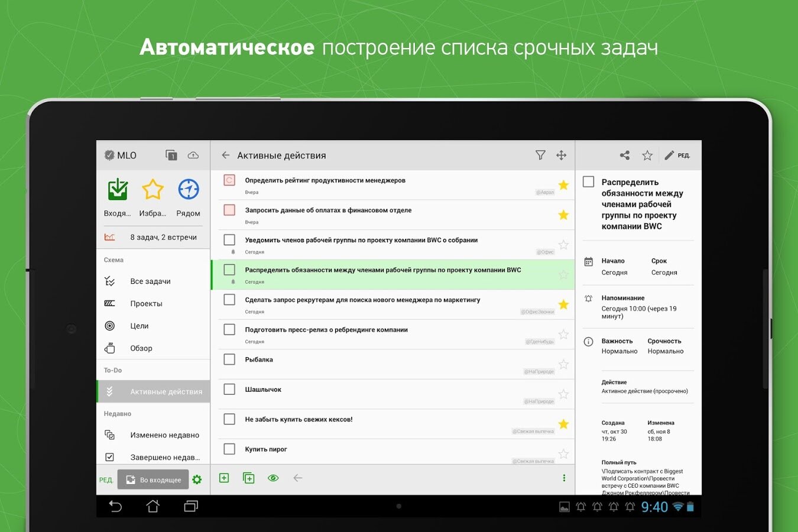Tap the move arrows icon
The image size is (798, 532).
point(562,155)
